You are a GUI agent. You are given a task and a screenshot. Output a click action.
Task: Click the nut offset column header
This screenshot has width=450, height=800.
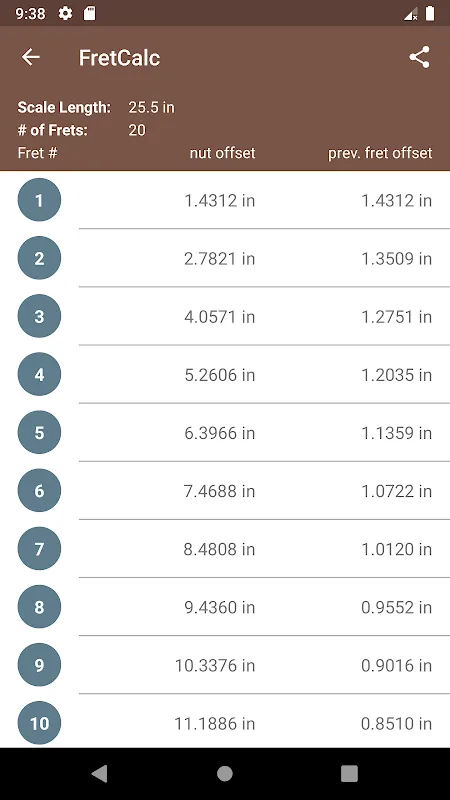coord(222,153)
